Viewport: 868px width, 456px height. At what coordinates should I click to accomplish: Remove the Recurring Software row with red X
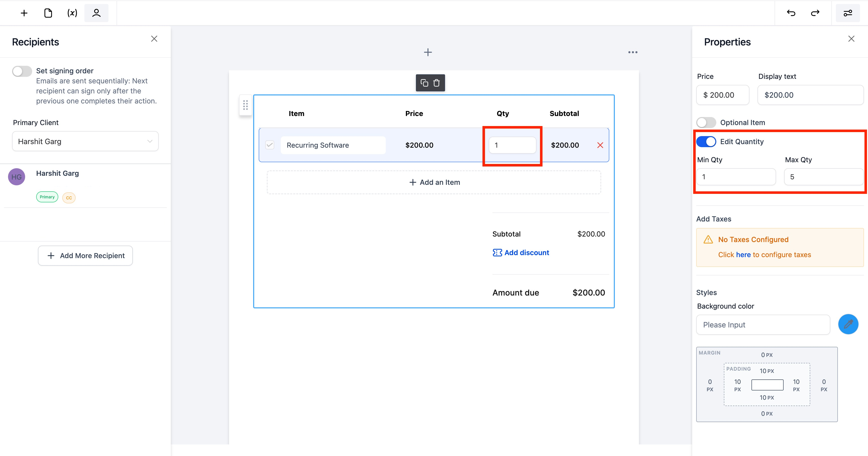[x=600, y=145]
